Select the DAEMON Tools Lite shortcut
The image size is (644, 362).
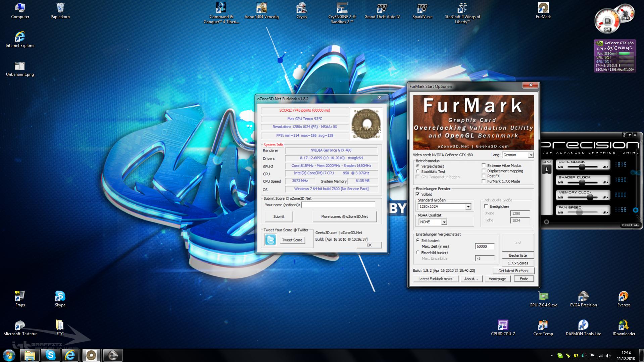click(584, 328)
